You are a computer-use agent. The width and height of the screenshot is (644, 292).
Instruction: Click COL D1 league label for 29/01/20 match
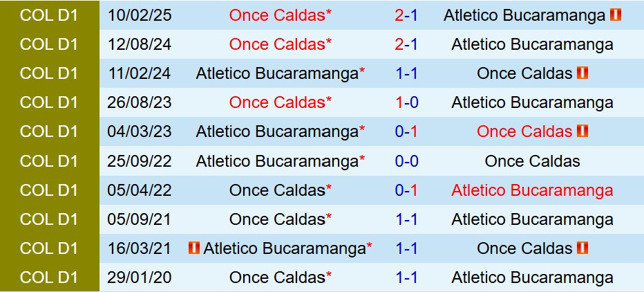[x=49, y=277]
